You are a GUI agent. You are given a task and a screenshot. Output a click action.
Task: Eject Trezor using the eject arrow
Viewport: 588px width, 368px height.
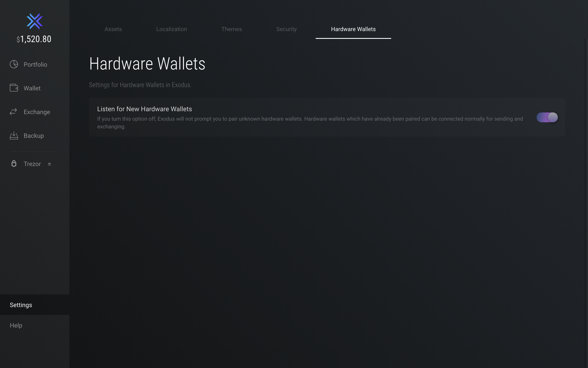click(x=49, y=164)
